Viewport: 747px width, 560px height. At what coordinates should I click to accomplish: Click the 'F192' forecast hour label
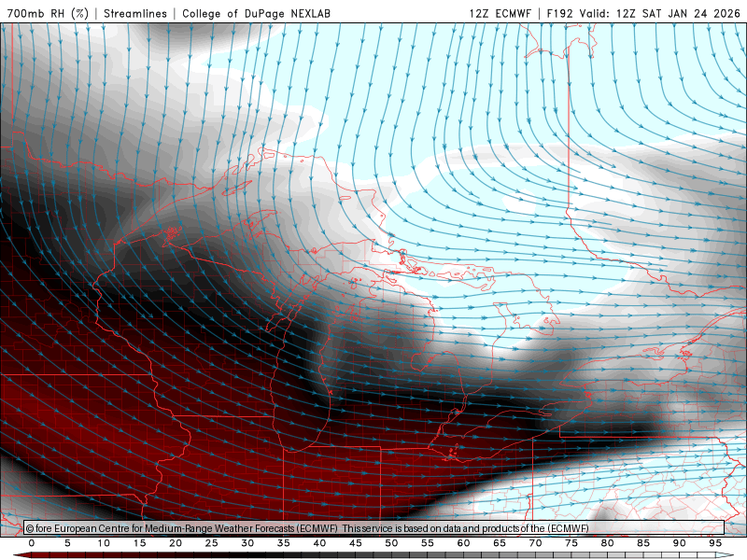pos(559,13)
